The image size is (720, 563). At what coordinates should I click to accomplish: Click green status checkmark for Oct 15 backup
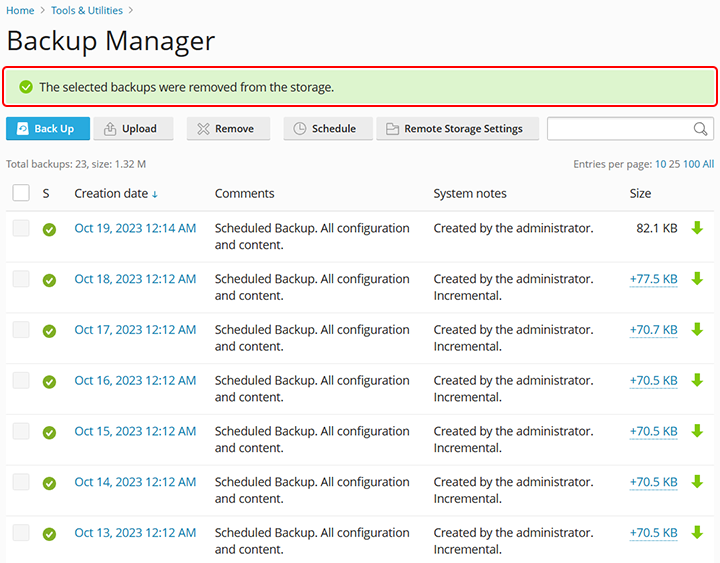[49, 433]
